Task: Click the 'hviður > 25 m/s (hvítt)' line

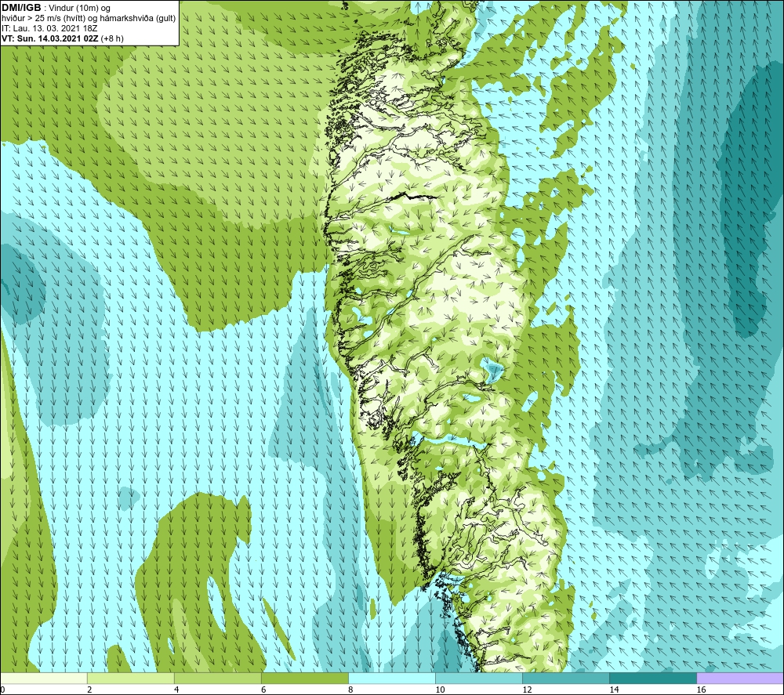Action: 43,19
